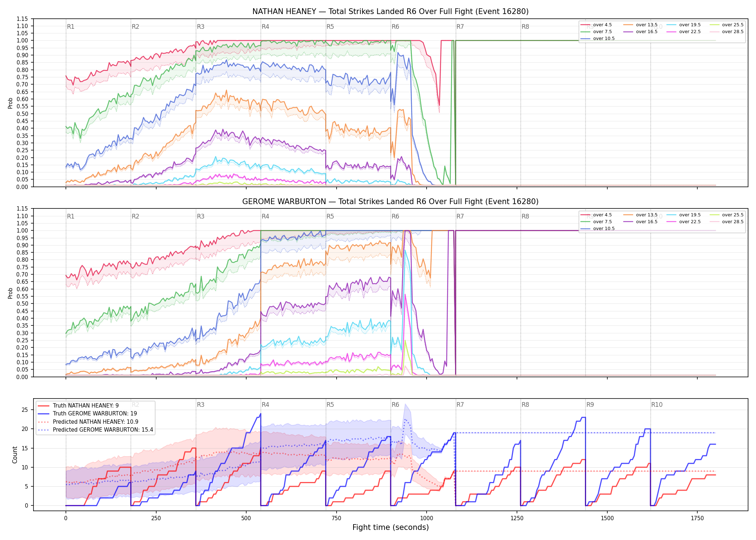Click the R5 round label in Warburton chart
This screenshot has width=756, height=540.
(330, 216)
